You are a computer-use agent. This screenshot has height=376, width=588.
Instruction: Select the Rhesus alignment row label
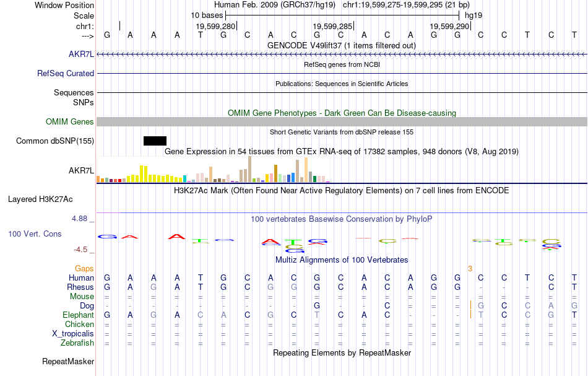[x=80, y=287]
